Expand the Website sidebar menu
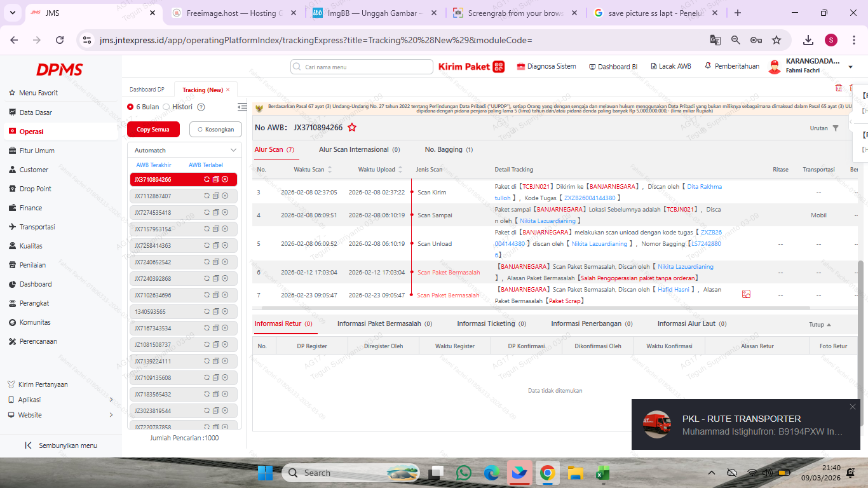 111,415
